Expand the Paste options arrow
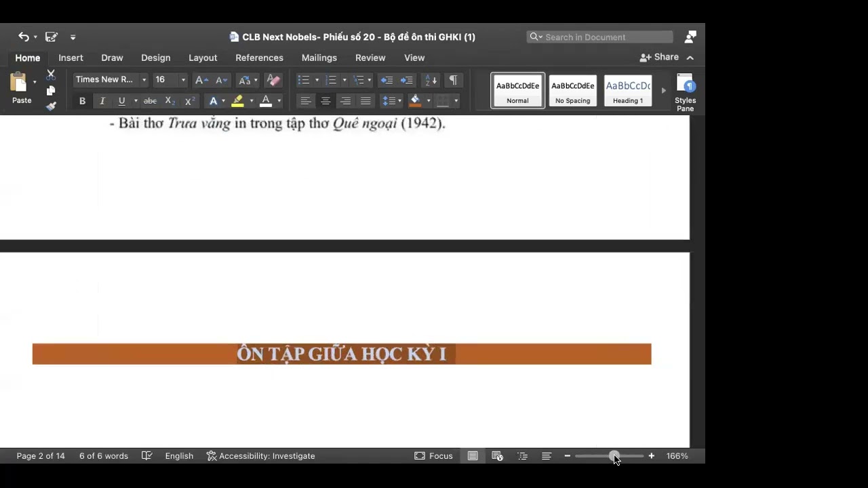868x488 pixels. point(35,83)
